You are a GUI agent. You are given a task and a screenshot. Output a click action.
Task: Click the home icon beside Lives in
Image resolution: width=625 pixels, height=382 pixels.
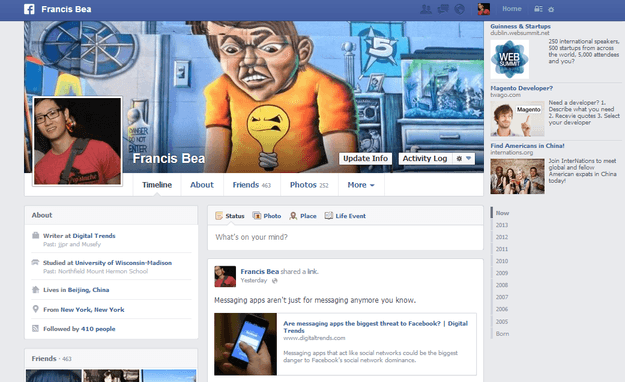[35, 289]
